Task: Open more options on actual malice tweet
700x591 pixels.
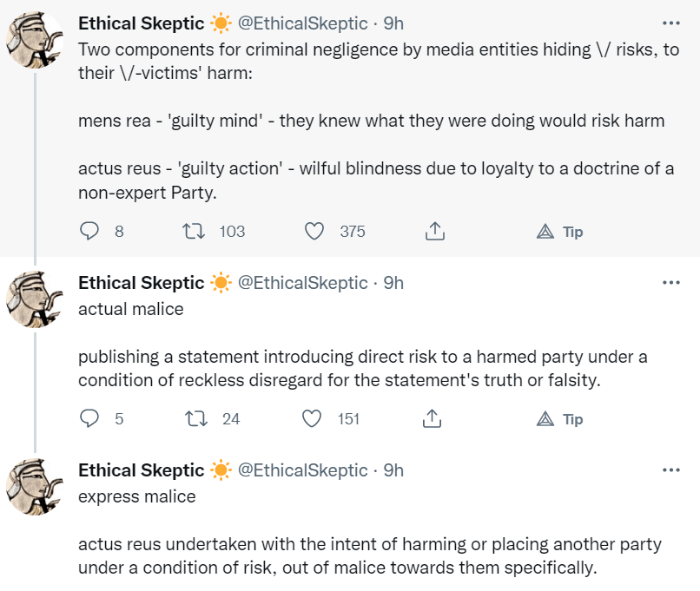Action: [x=671, y=283]
